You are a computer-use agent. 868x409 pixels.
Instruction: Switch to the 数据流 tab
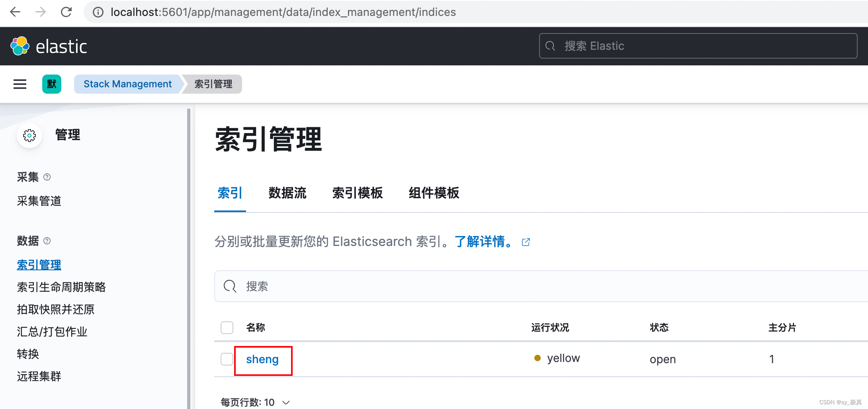click(x=287, y=193)
